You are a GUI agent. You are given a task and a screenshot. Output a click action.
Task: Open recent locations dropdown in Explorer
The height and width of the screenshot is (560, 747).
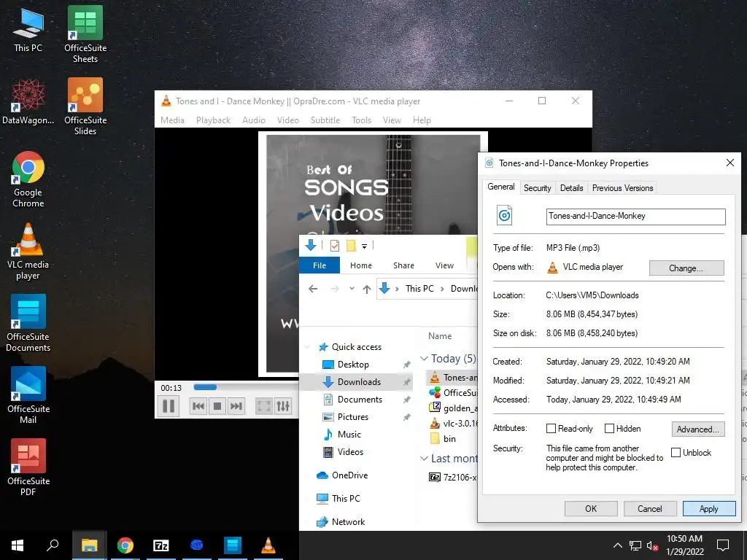(352, 289)
